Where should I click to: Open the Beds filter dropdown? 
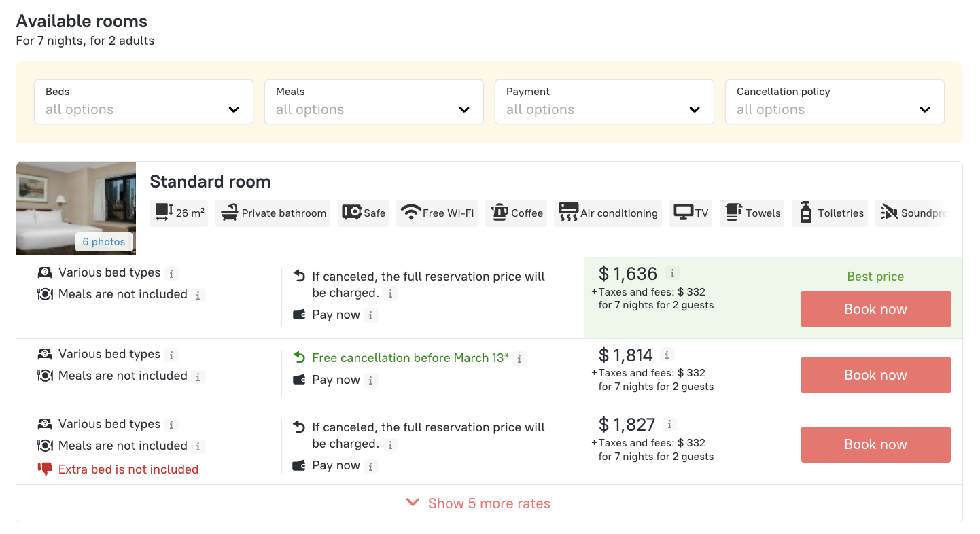pyautogui.click(x=143, y=102)
